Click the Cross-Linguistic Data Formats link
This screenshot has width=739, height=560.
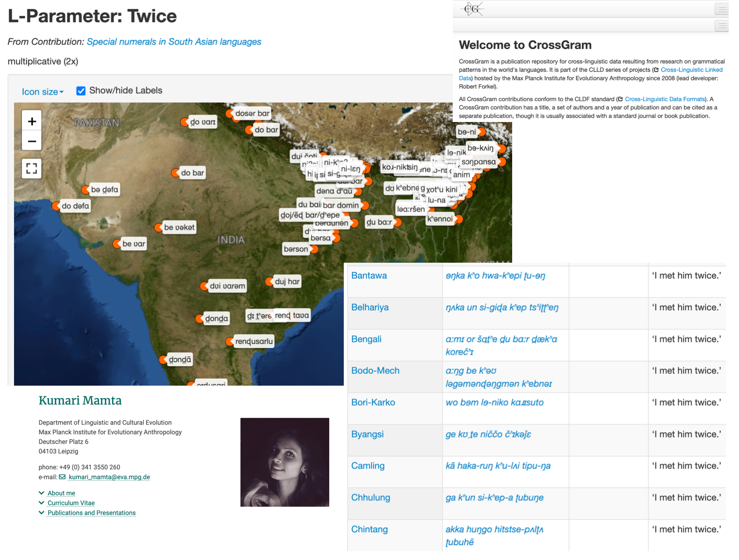click(665, 99)
